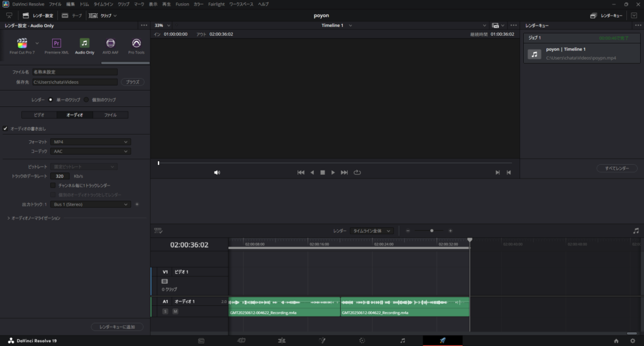Select the Final Cut Pro 7 render preset
644x346 pixels.
(23, 43)
